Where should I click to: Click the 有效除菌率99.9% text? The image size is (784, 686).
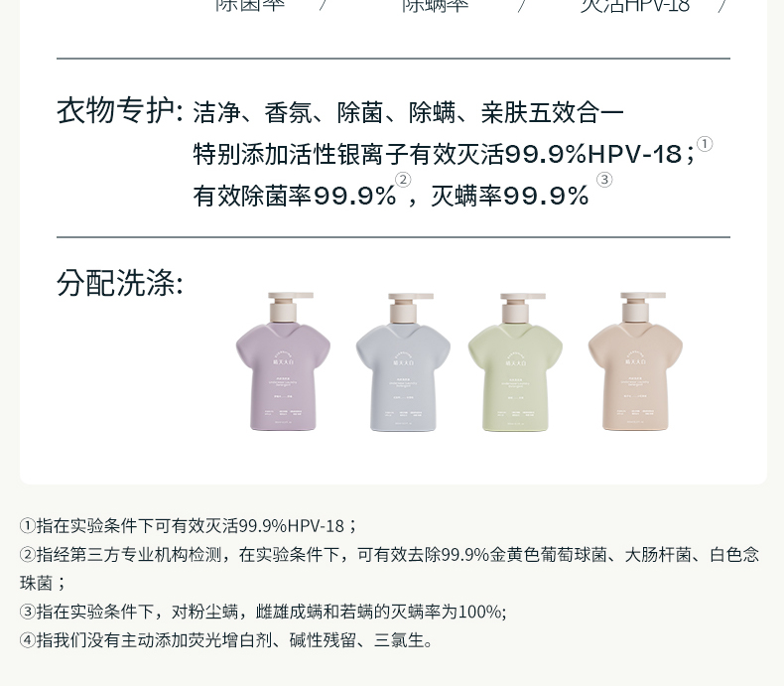tap(295, 196)
